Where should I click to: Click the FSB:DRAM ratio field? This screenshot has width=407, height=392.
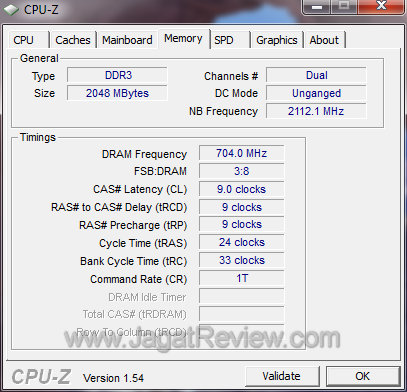pyautogui.click(x=242, y=171)
